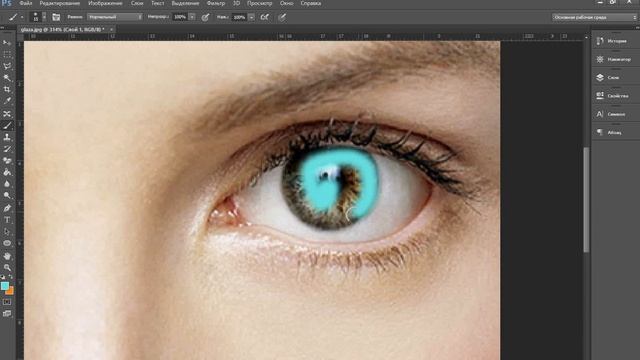Toggle the Brush panel button in options bar
Screen dimensions: 640x360
point(56,17)
